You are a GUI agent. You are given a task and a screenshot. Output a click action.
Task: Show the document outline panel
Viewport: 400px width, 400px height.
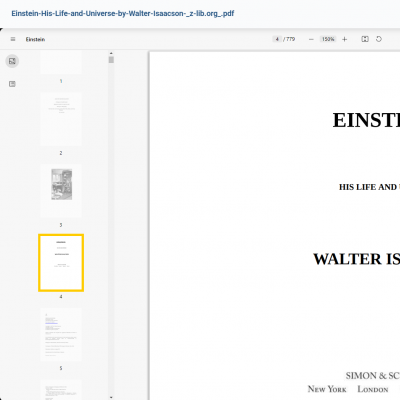12,84
